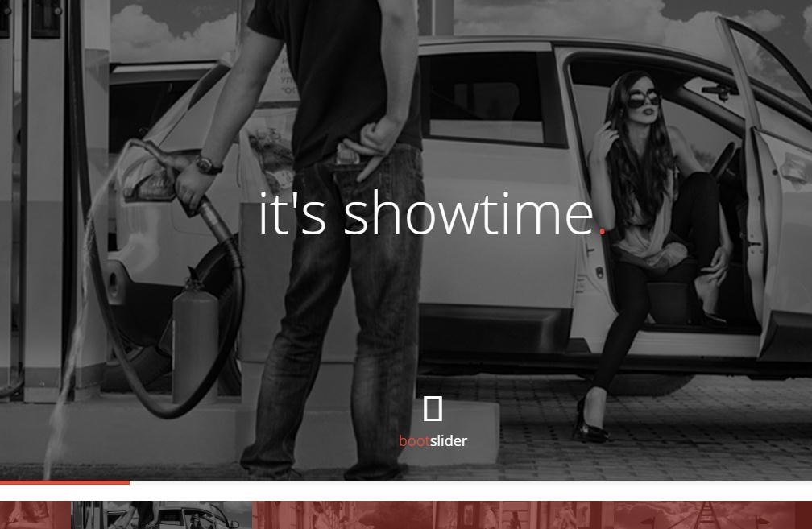Viewport: 812px width, 529px height.
Task: Click the rectangular icon above the bootslider logo
Action: [433, 408]
